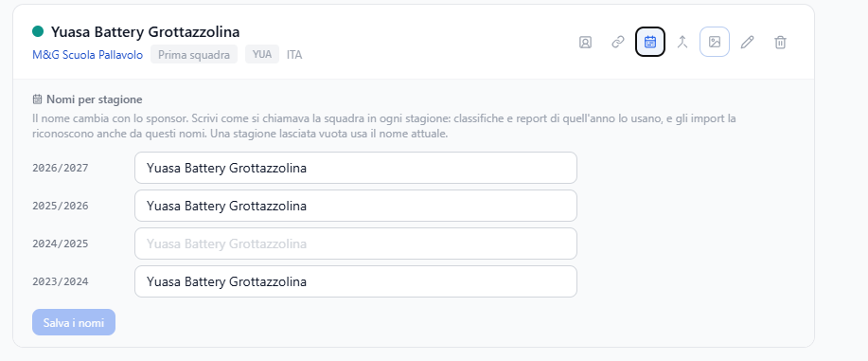The width and height of the screenshot is (868, 361).
Task: Click the Yuasa Battery Grottazzolina heading
Action: pos(145,31)
